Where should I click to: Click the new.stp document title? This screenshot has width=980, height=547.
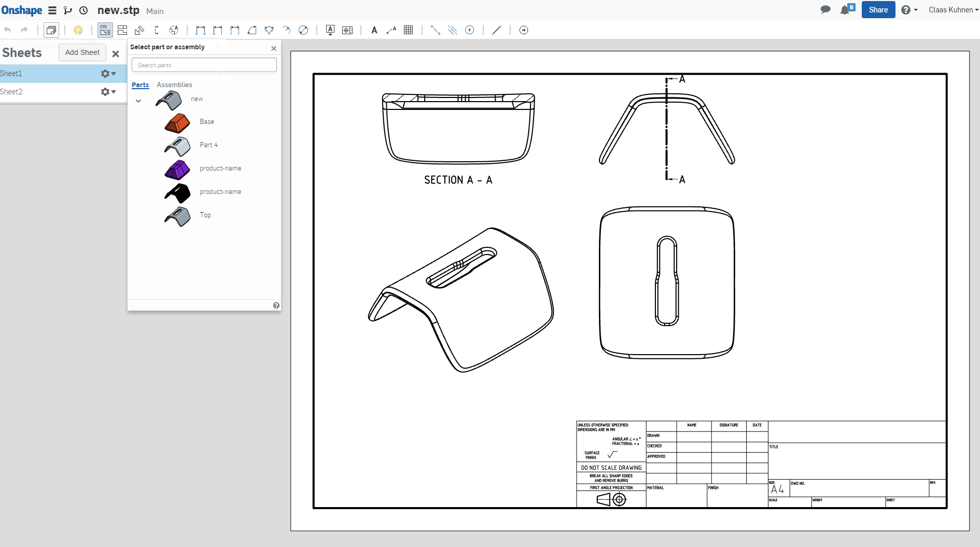pyautogui.click(x=118, y=10)
